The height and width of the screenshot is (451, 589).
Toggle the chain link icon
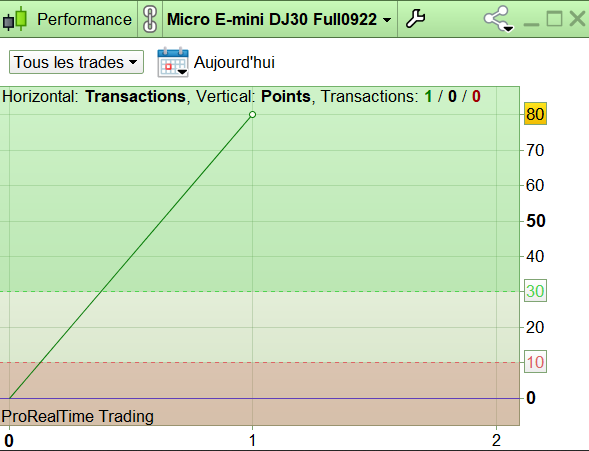tap(150, 19)
